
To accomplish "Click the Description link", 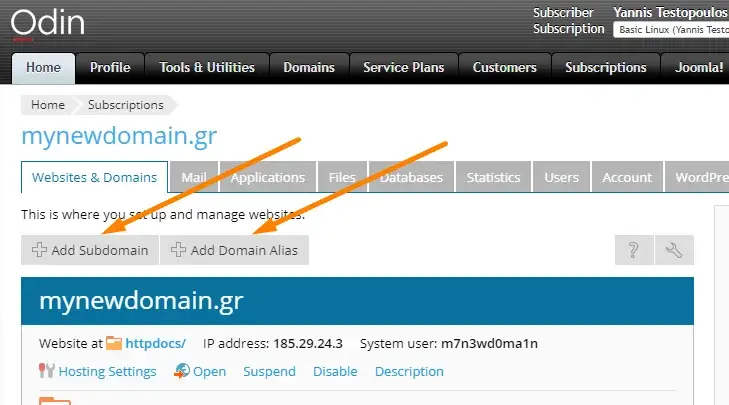I will pos(410,372).
